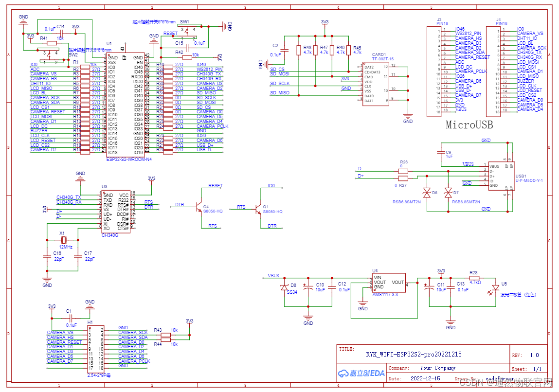Click the D6 TVS diode symbol
The width and height of the screenshot is (559, 392).
[427, 193]
